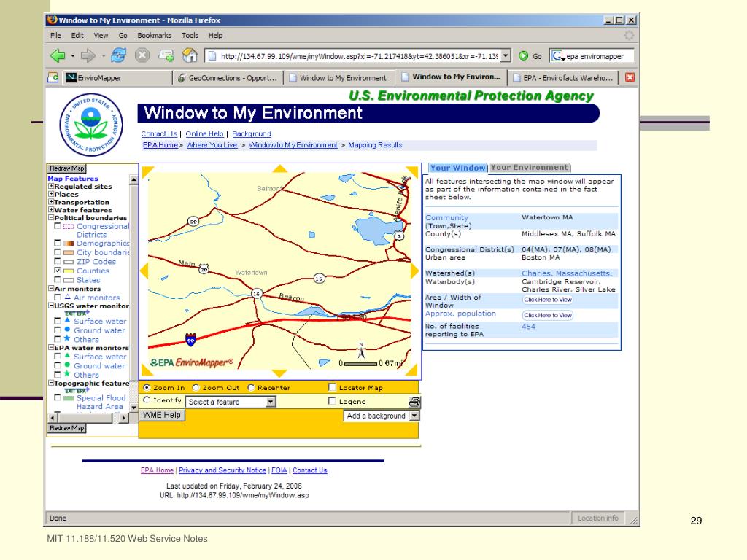Expand the Places tree node
The height and width of the screenshot is (560, 747).
pyautogui.click(x=51, y=194)
